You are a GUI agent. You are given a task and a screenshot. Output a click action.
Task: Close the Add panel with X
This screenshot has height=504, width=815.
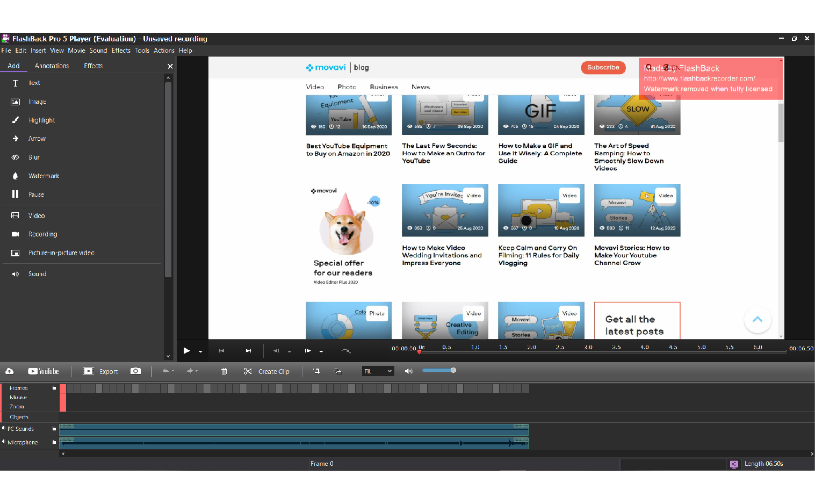click(x=170, y=66)
